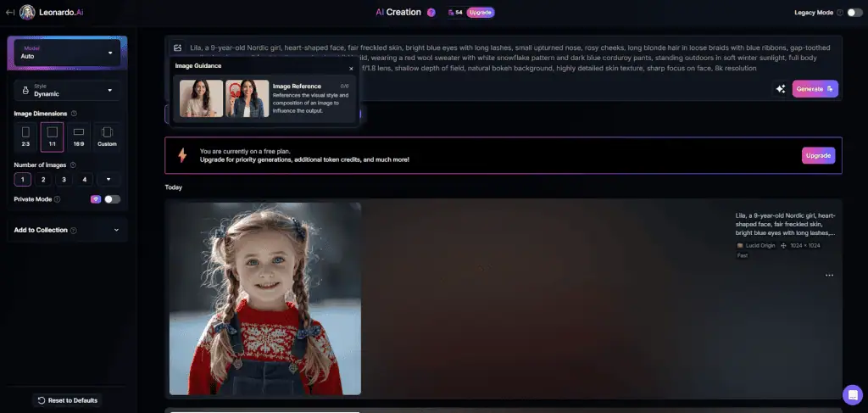Image resolution: width=868 pixels, height=413 pixels.
Task: Click the 1024 × 1024 dimensions icon
Action: pos(783,245)
